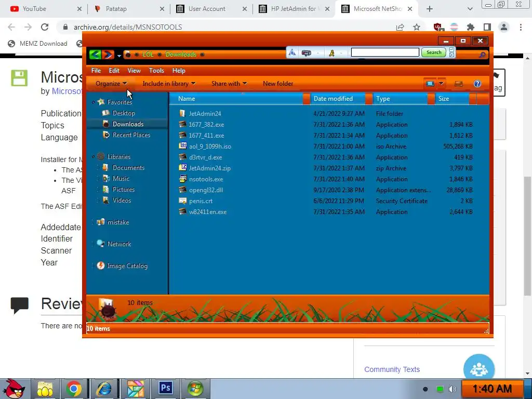The width and height of the screenshot is (532, 399).
Task: Bookmark this page with the star icon
Action: click(x=417, y=27)
